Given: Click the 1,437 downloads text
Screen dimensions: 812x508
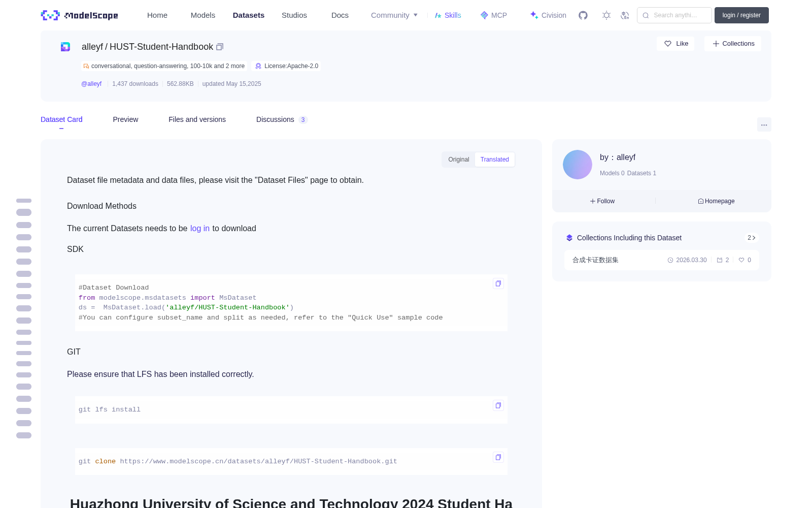Looking at the screenshot, I should [x=135, y=84].
